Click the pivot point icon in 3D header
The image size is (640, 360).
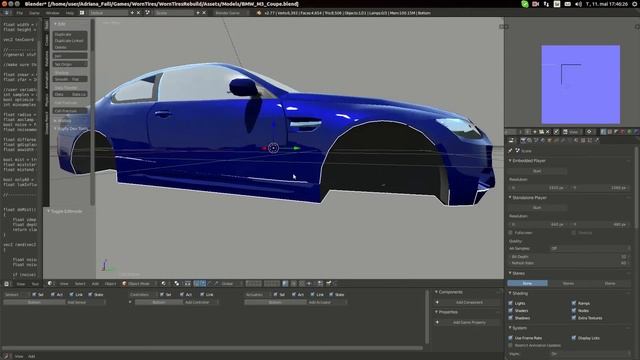coord(177,283)
